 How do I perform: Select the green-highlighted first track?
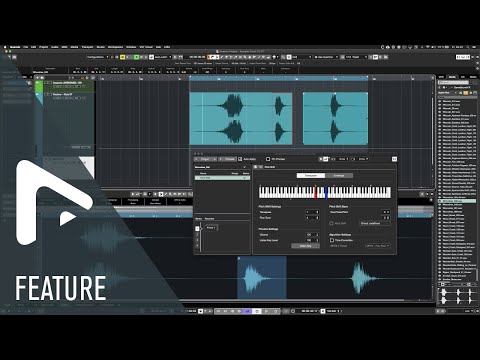[65, 86]
